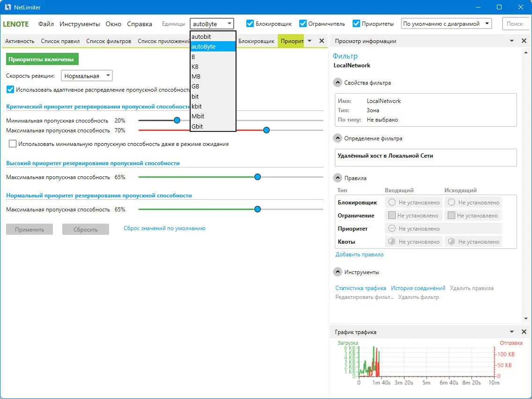The image size is (532, 399).
Task: Choose kbit from the units list
Action: (x=213, y=106)
